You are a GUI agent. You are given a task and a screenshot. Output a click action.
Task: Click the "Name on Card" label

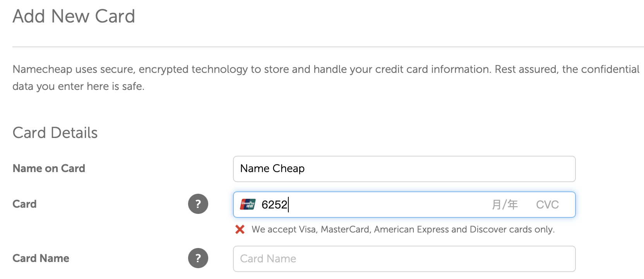(49, 169)
